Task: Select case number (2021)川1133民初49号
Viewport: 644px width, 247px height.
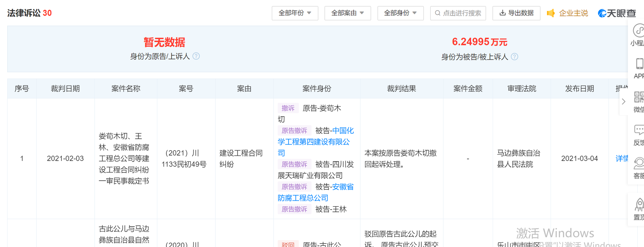Action: coord(184,159)
